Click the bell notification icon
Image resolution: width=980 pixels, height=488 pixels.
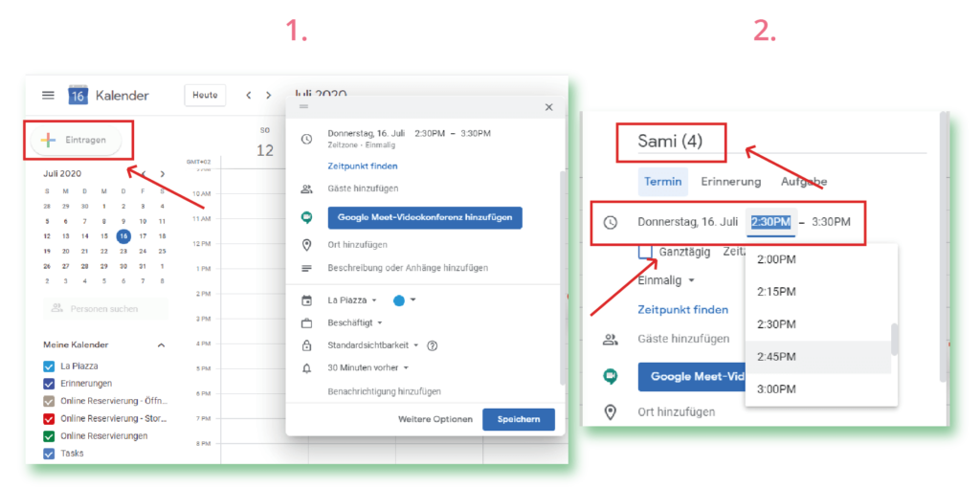coord(306,368)
